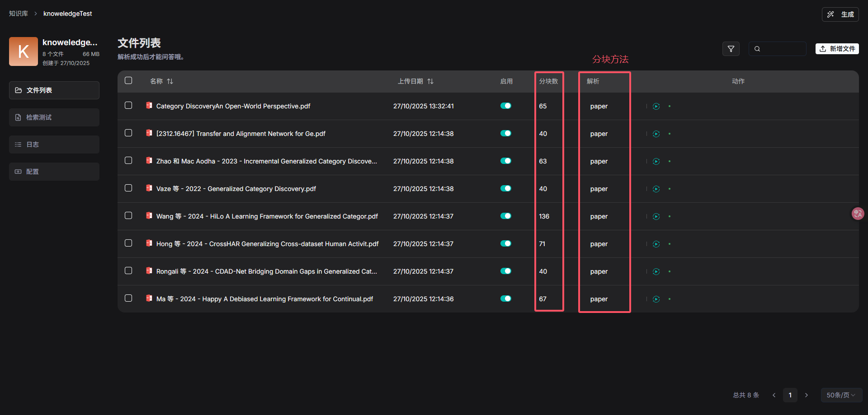Viewport: 868px width, 415px height.
Task: Tick checkbox for Ma 等 Happy file
Action: (x=128, y=298)
